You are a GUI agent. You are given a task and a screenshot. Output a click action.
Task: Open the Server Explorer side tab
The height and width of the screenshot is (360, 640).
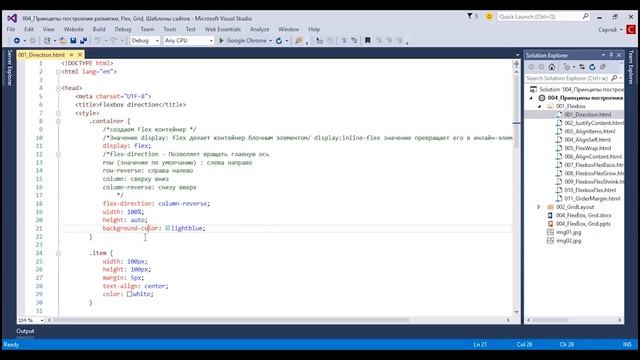click(10, 67)
